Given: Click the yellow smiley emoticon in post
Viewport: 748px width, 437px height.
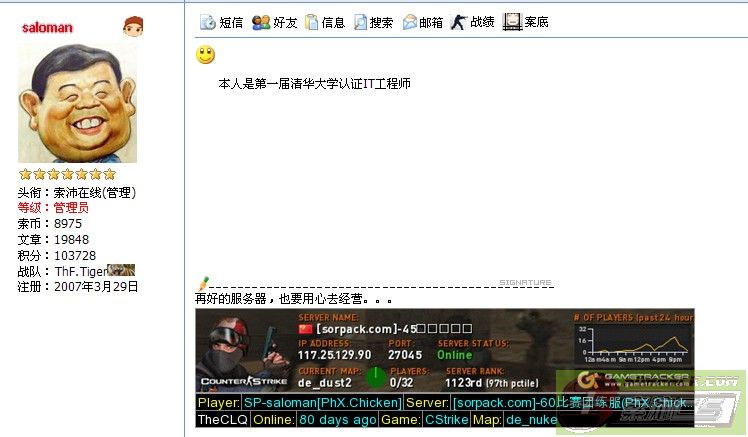Looking at the screenshot, I should [206, 55].
